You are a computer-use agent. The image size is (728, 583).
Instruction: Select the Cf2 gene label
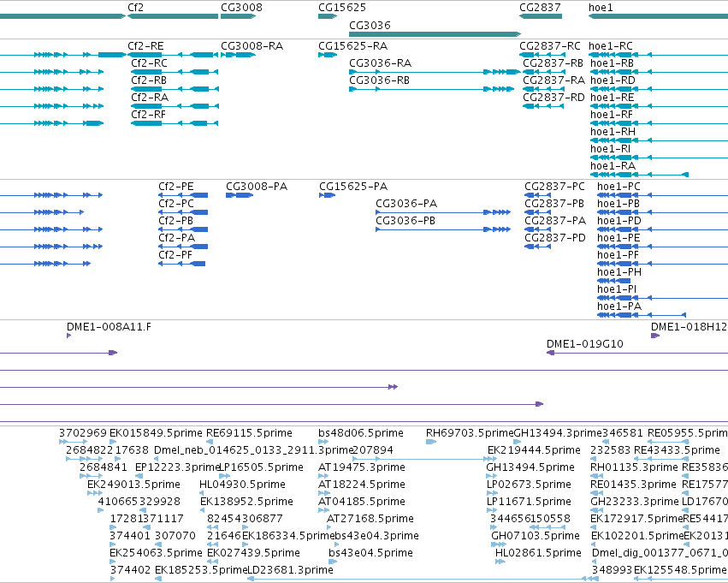(135, 8)
